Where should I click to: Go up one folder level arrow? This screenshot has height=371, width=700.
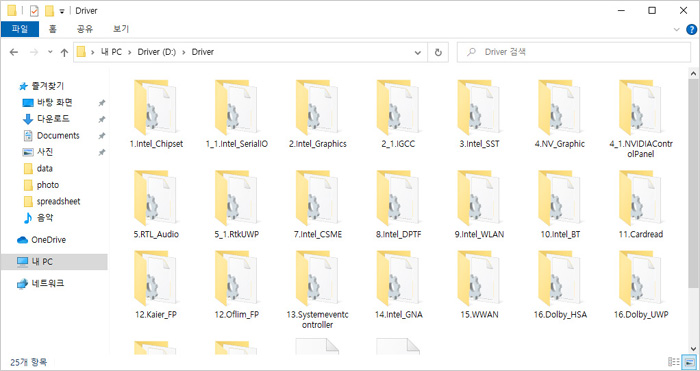coord(64,52)
